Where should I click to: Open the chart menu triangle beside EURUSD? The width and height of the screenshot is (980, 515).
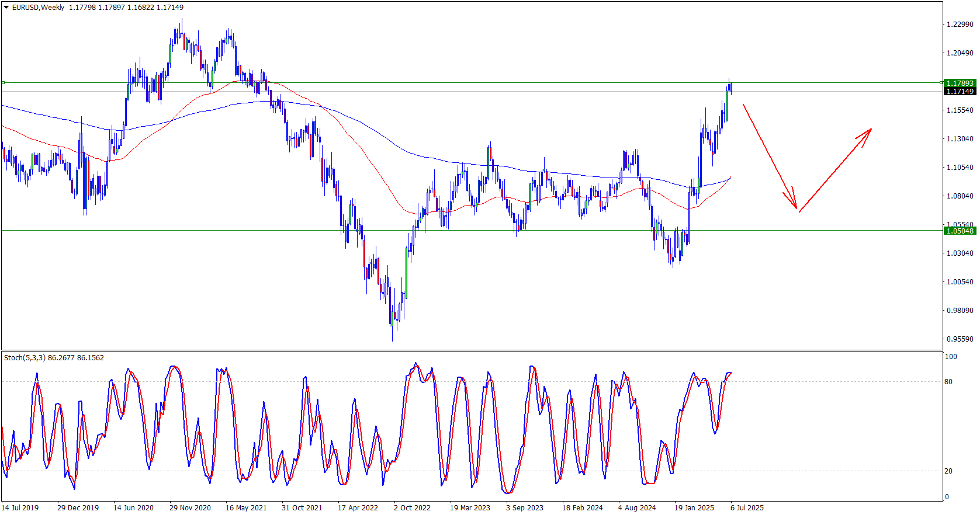pyautogui.click(x=6, y=8)
